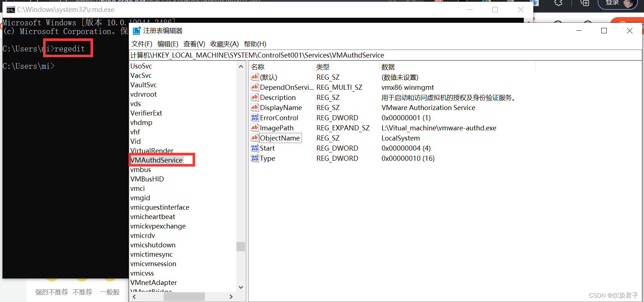644x302 pixels.
Task: Select the vmicshutdown key
Action: pos(153,245)
